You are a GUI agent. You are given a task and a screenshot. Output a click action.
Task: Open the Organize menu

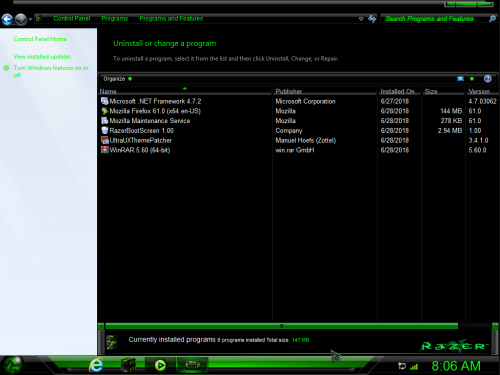pos(117,79)
